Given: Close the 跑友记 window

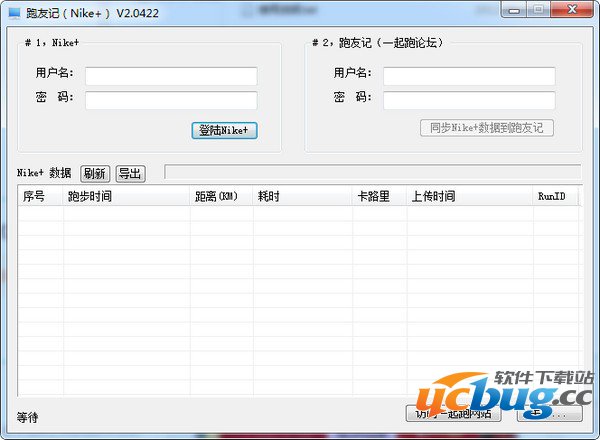Looking at the screenshot, I should (x=572, y=10).
